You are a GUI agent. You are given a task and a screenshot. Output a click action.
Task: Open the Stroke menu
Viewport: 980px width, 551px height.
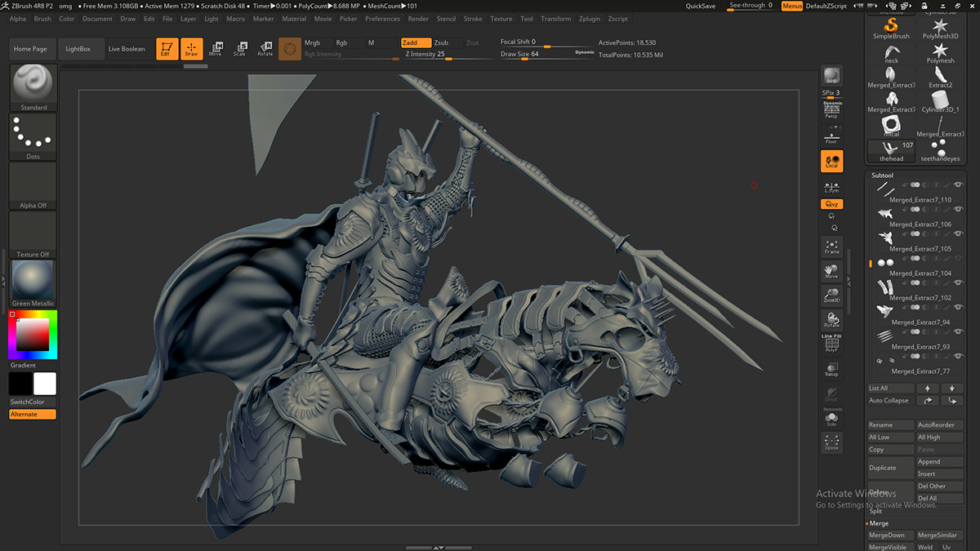coord(473,19)
